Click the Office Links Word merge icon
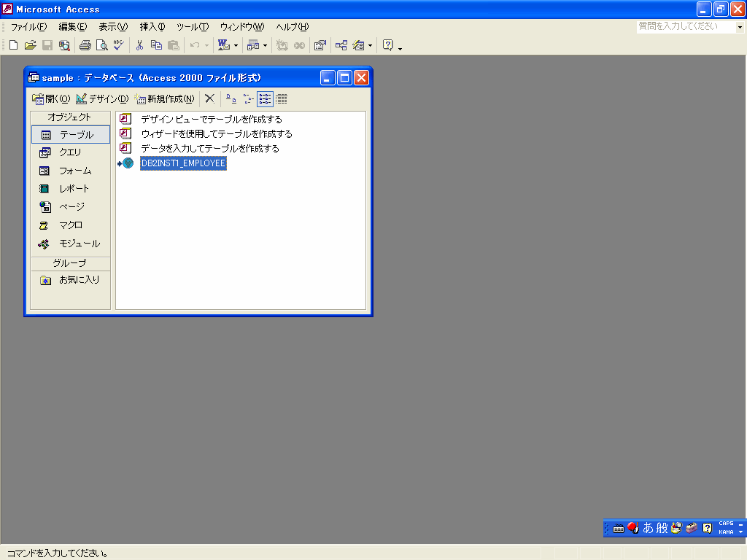The height and width of the screenshot is (560, 747). point(224,45)
